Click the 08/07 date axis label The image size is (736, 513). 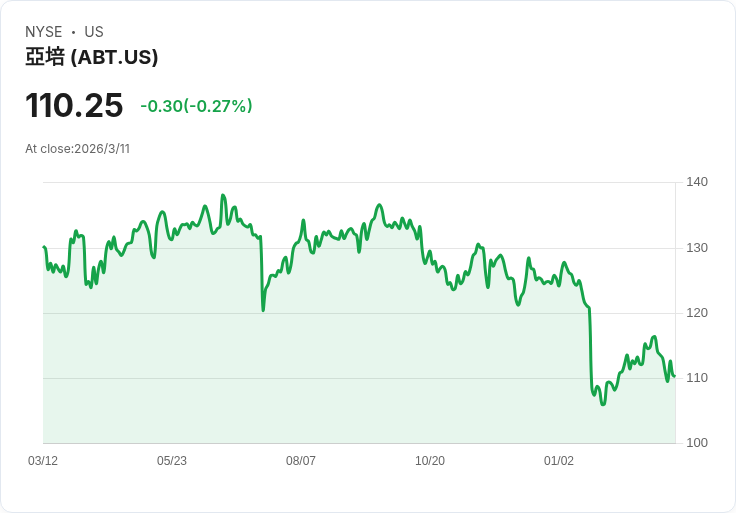(301, 461)
